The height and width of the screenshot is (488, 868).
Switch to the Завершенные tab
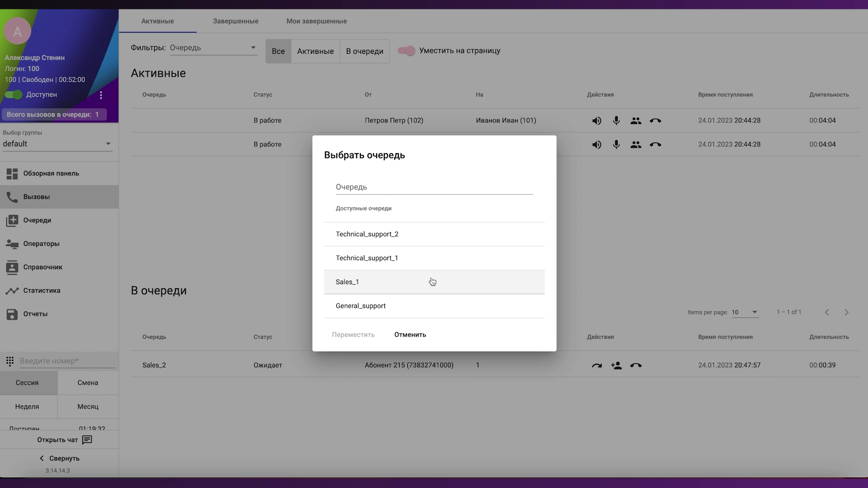point(236,21)
